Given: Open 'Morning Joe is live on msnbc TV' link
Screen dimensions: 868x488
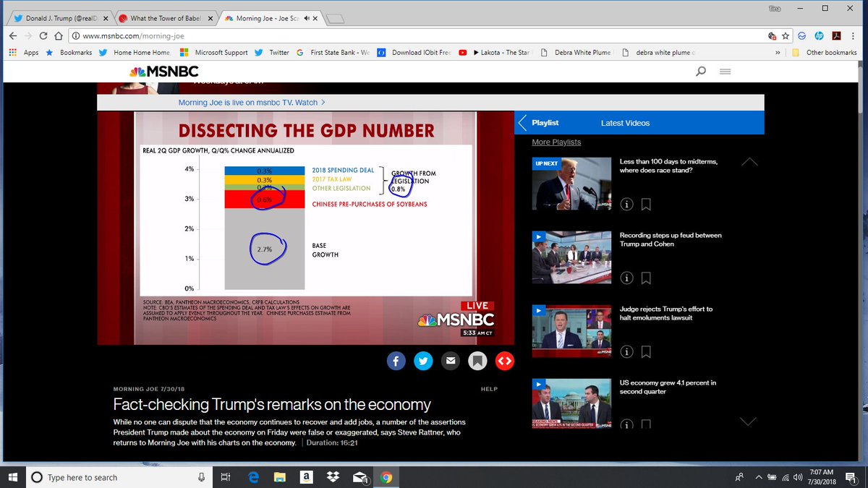Looking at the screenshot, I should [x=252, y=103].
